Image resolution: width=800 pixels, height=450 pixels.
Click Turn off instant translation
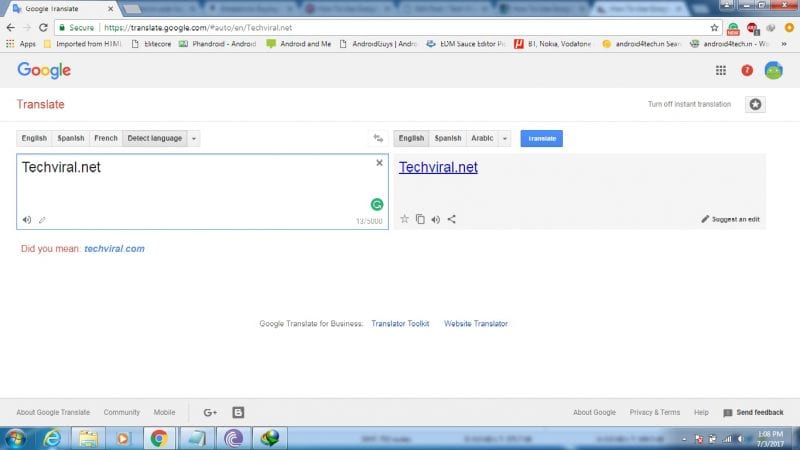pos(689,104)
